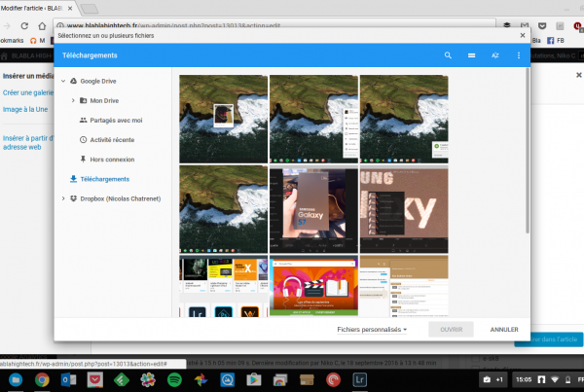Open Feedly from the shelf
Screen dimensions: 584x392
click(x=122, y=379)
